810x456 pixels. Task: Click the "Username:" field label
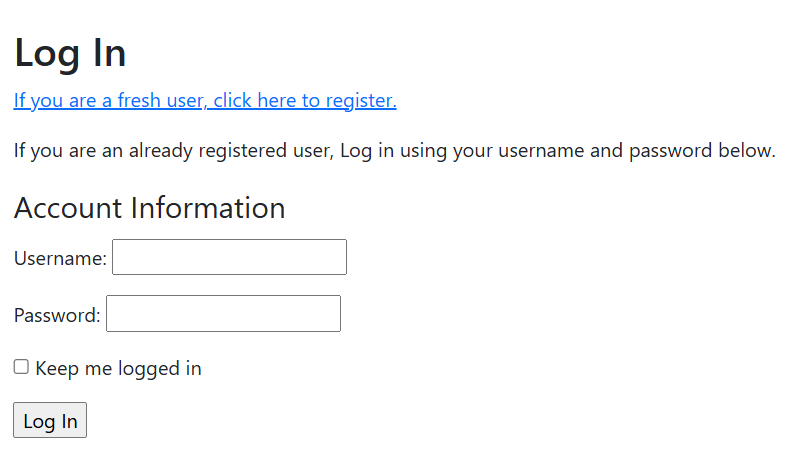[x=60, y=258]
